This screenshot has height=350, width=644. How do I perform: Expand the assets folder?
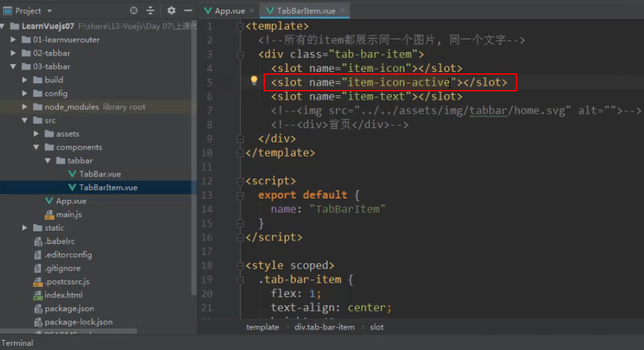pos(36,134)
